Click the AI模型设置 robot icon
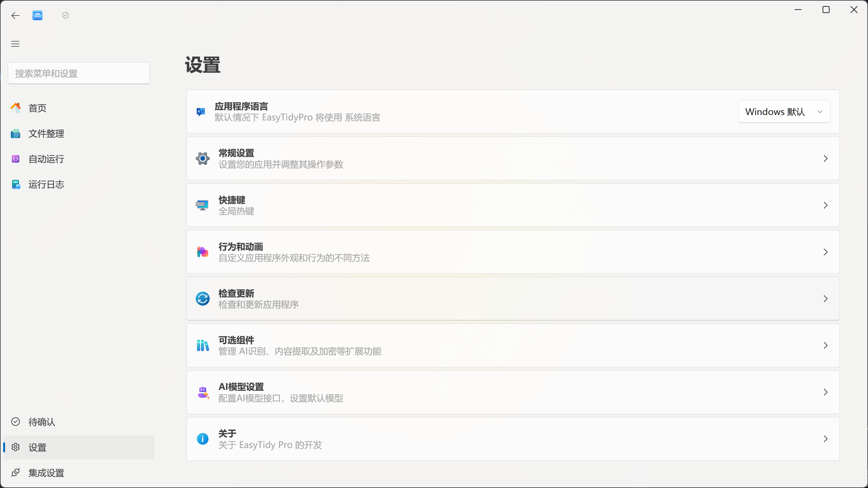The height and width of the screenshot is (488, 868). [203, 392]
